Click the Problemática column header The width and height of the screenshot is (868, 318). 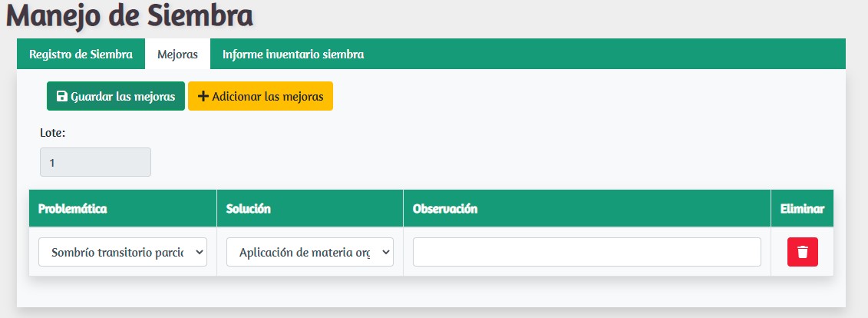tap(72, 208)
